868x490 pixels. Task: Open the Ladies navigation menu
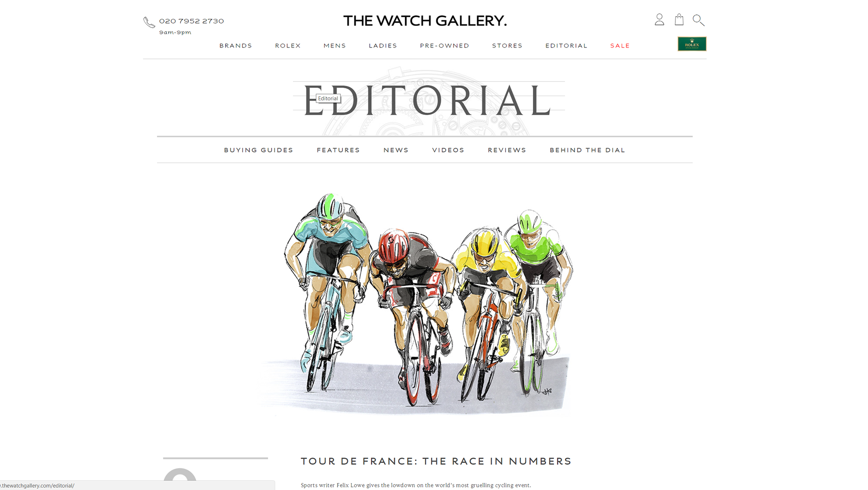click(383, 46)
